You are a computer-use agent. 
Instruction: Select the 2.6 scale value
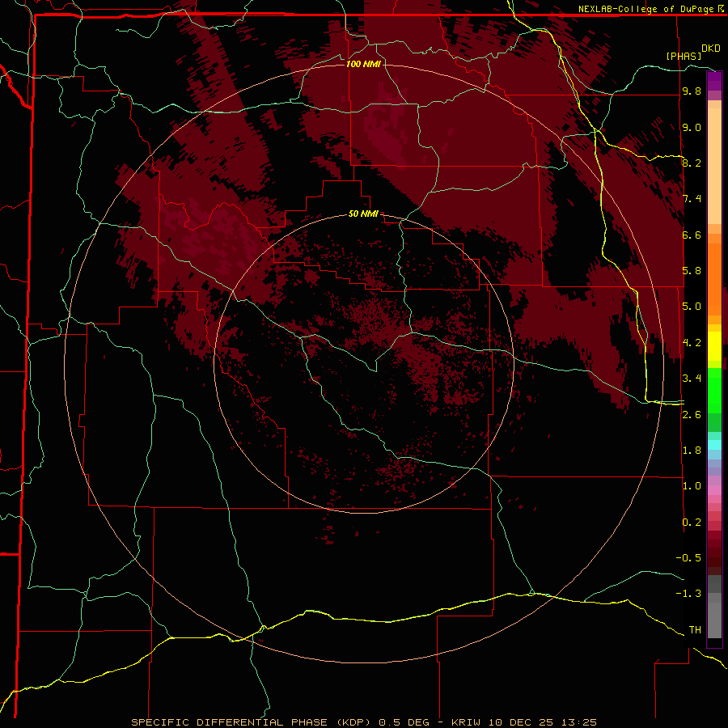[692, 415]
